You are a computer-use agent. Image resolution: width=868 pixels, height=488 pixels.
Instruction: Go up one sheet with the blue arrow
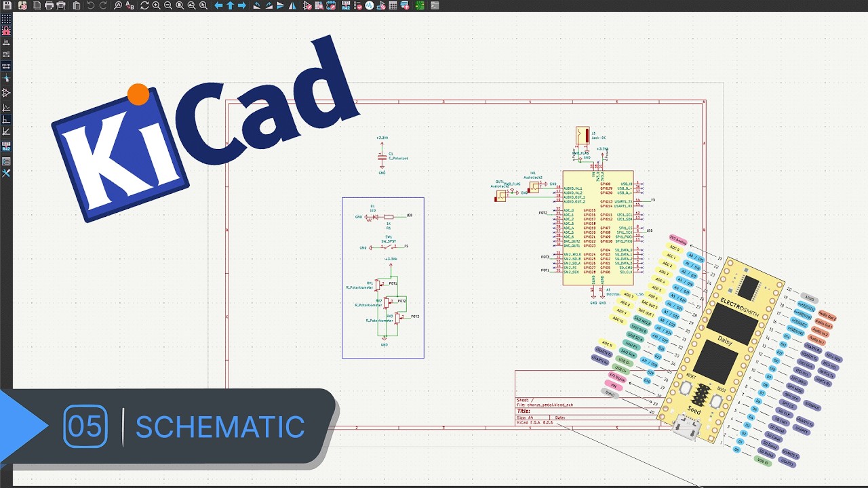tap(230, 5)
